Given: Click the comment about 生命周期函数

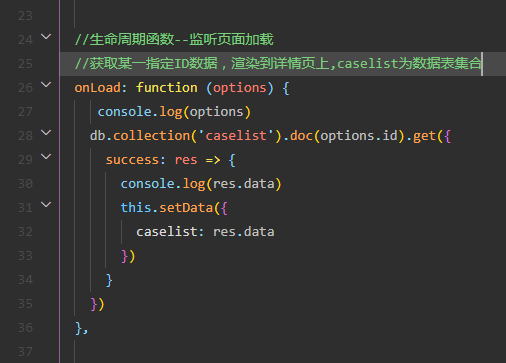Looking at the screenshot, I should click(174, 39).
